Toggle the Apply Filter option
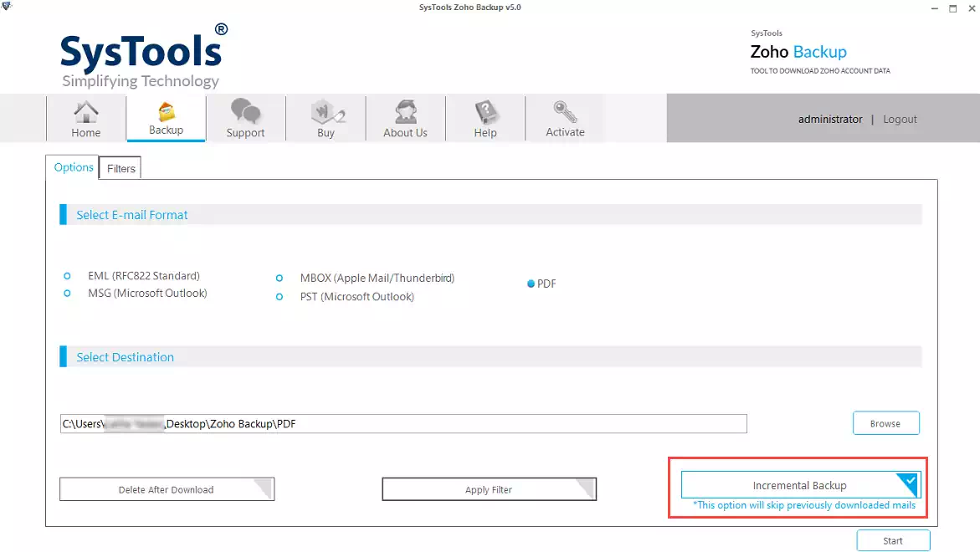 [x=490, y=489]
